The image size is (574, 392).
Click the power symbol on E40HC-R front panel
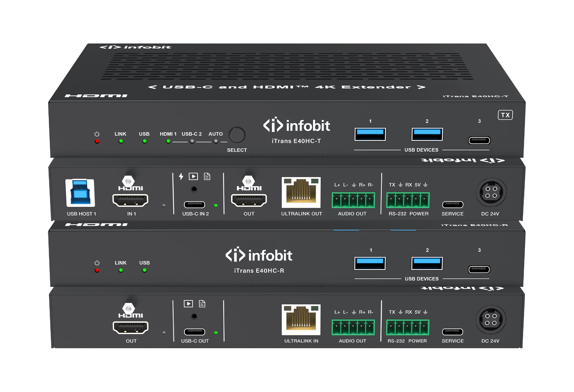(x=97, y=263)
